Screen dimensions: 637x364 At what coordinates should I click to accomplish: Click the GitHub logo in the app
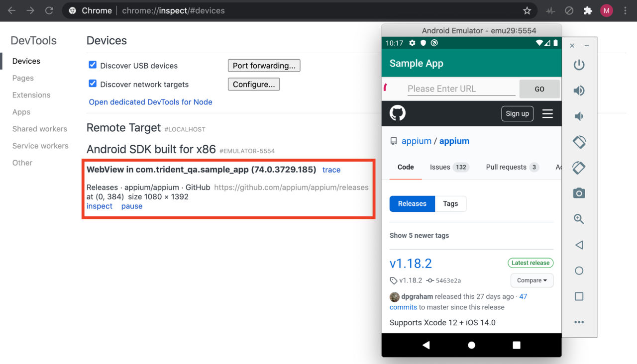click(397, 113)
